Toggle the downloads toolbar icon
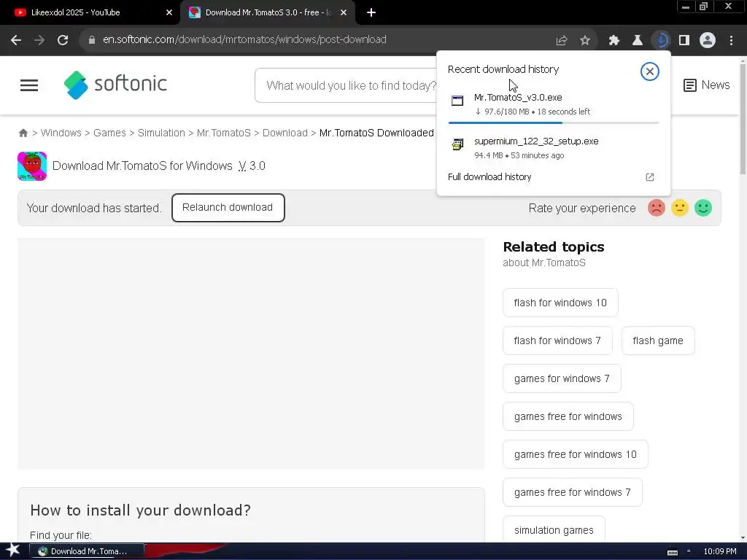 coord(661,41)
